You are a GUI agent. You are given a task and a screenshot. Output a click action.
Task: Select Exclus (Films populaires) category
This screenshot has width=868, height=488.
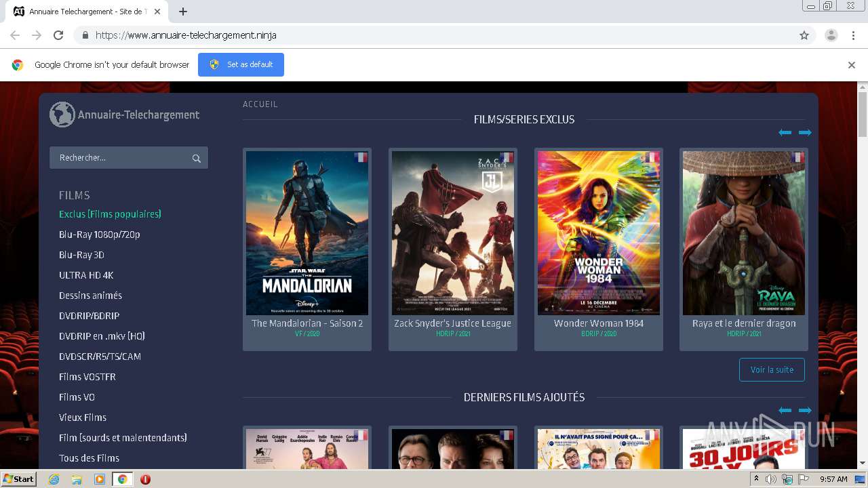[110, 214]
